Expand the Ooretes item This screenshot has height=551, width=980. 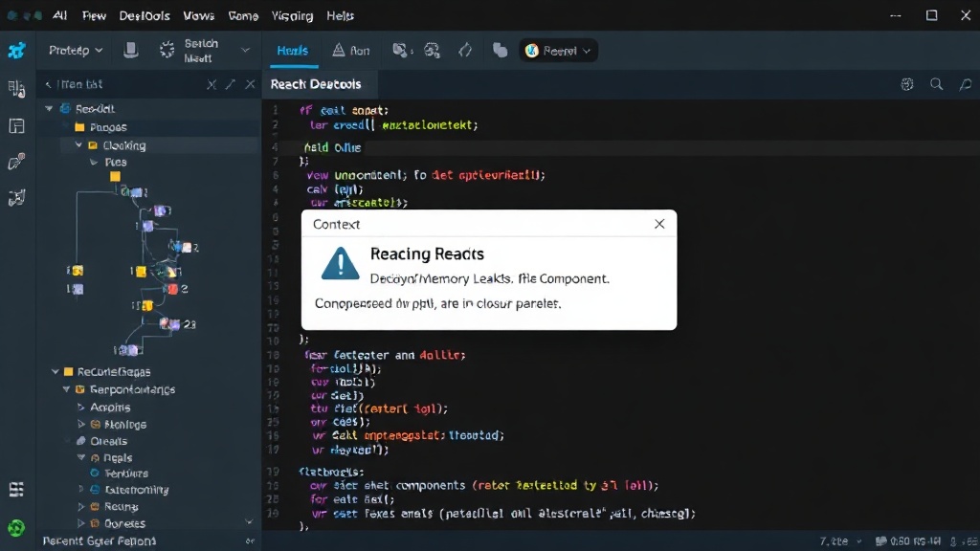[x=81, y=523]
